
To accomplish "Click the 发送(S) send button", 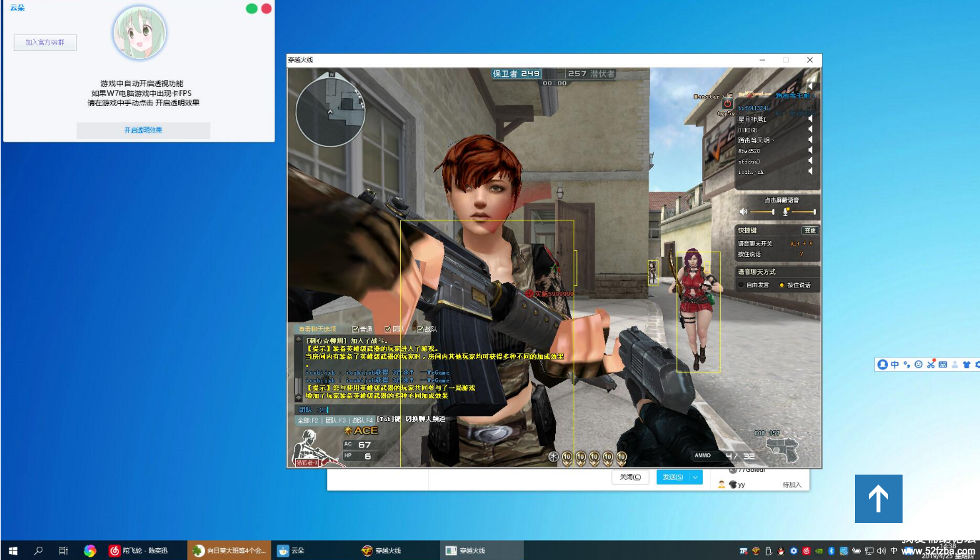I will pyautogui.click(x=673, y=477).
